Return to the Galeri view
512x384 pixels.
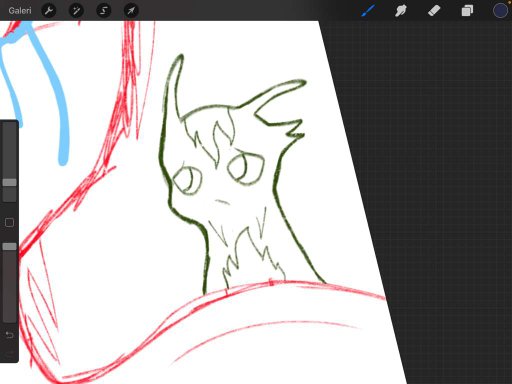tap(20, 11)
